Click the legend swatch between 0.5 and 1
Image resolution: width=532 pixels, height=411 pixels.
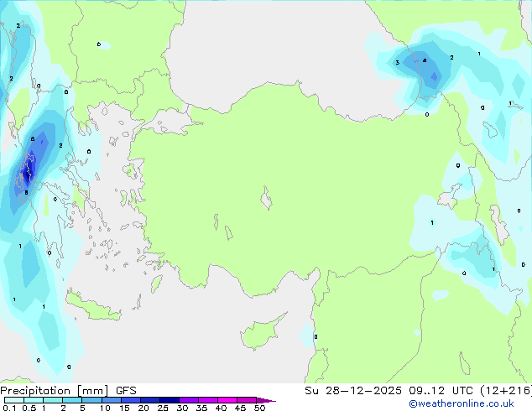[34, 400]
